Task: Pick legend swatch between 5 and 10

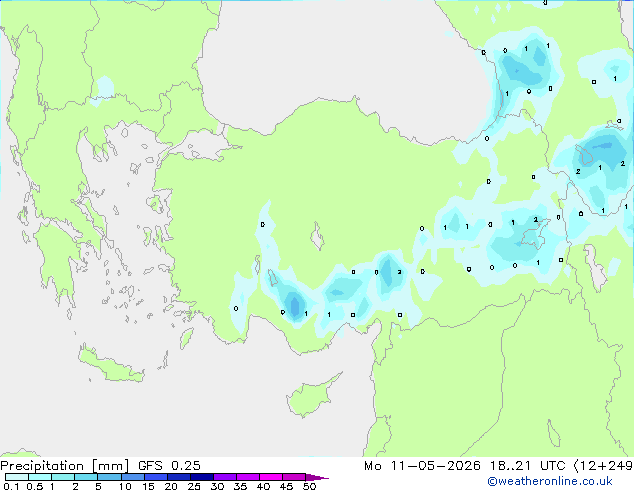Action: click(x=110, y=477)
